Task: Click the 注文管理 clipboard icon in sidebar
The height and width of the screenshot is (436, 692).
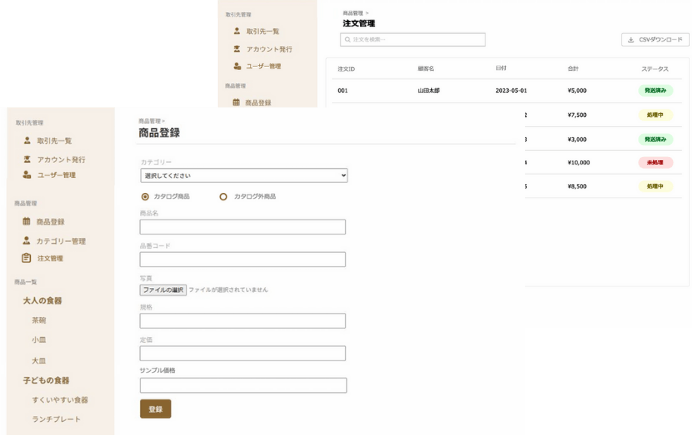Action: [27, 258]
